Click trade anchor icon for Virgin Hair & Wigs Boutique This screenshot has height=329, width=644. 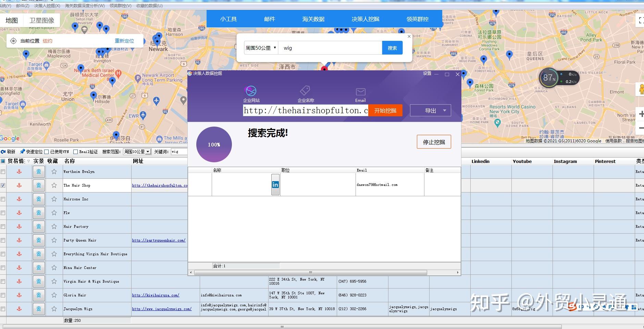(19, 281)
